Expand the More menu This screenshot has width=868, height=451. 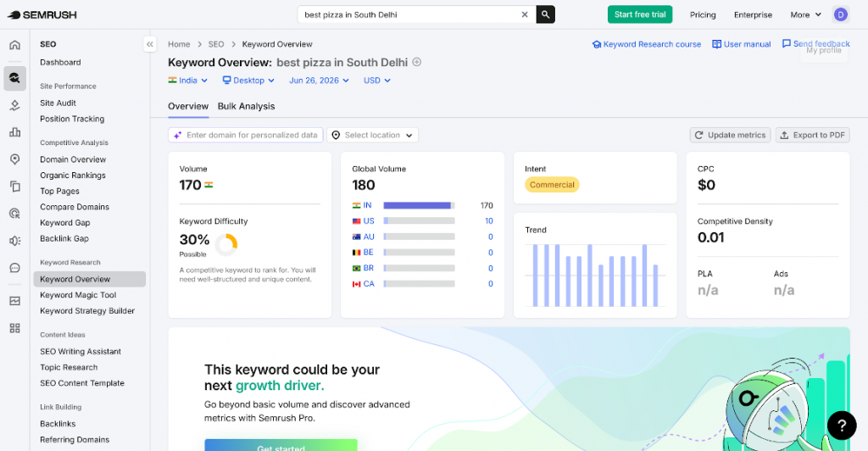pyautogui.click(x=805, y=15)
